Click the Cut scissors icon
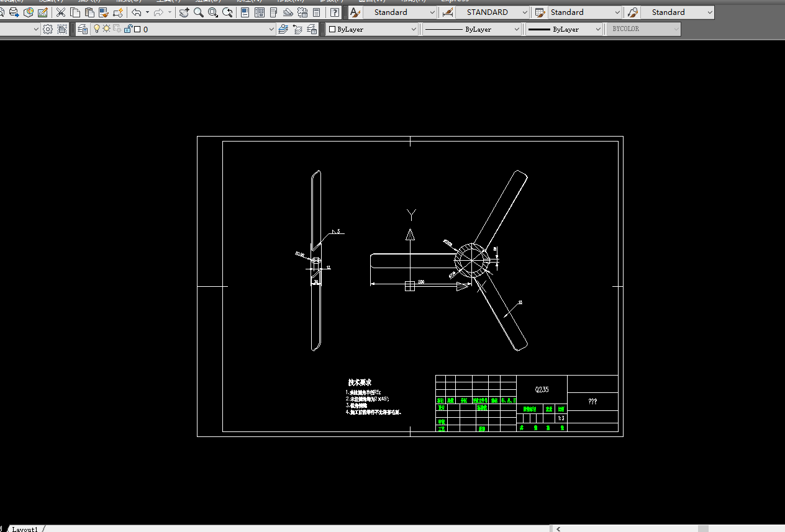 point(60,12)
